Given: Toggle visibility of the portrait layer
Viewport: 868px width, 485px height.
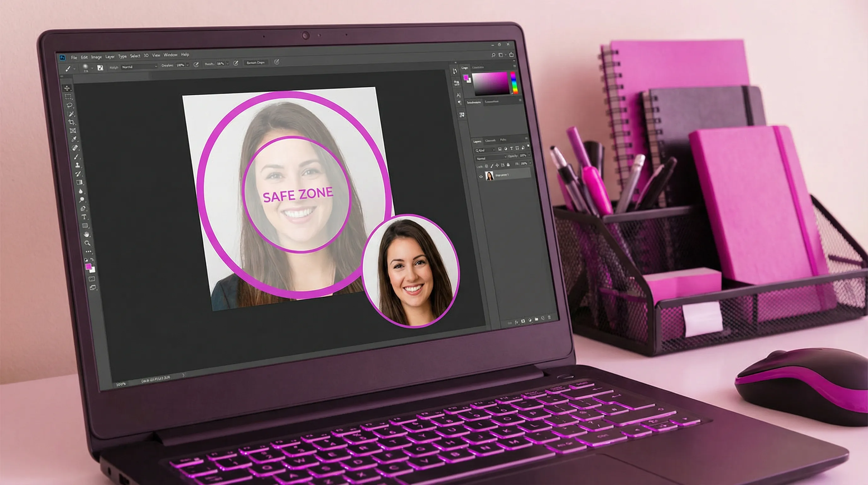Looking at the screenshot, I should pos(481,177).
